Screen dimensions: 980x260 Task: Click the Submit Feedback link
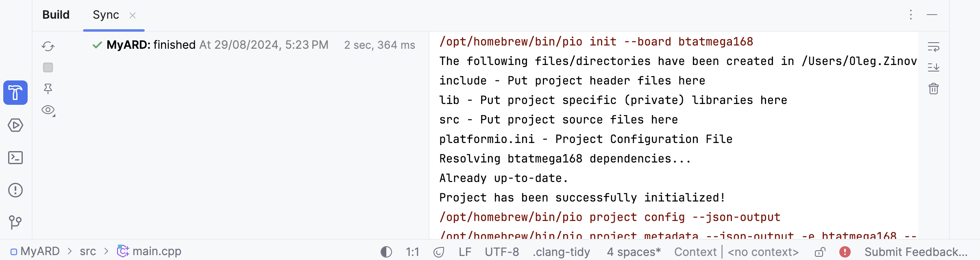(x=916, y=252)
